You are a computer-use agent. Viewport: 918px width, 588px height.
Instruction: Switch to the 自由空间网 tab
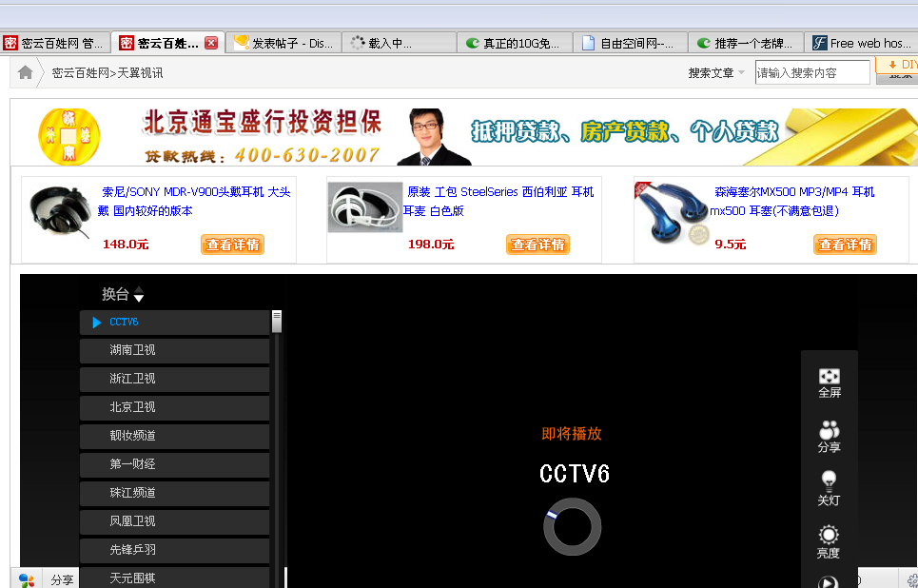[x=630, y=43]
